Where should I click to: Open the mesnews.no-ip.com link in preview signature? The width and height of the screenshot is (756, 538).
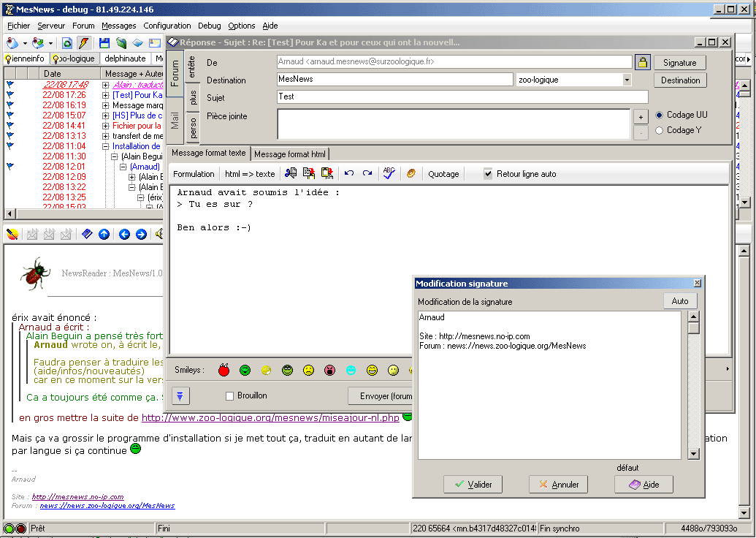[x=77, y=496]
